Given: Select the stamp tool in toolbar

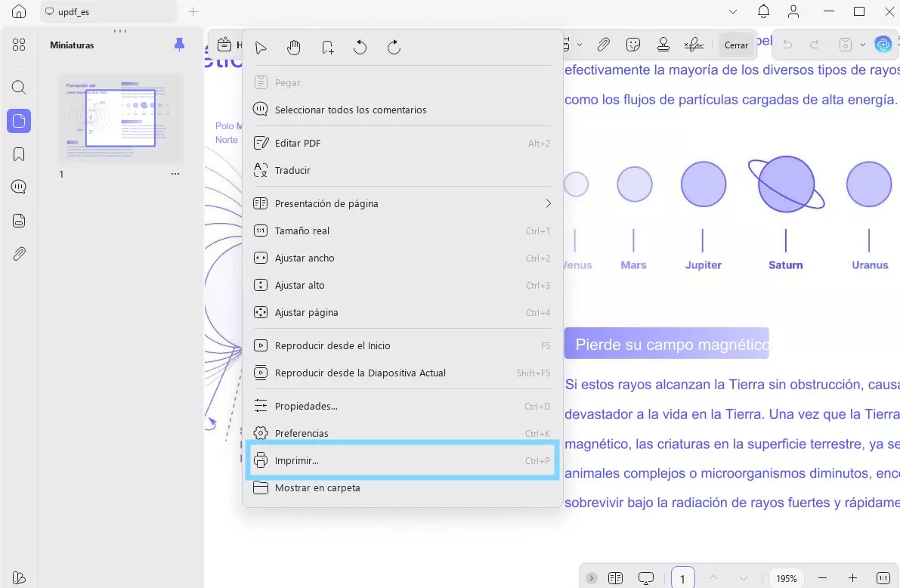Looking at the screenshot, I should pyautogui.click(x=663, y=45).
